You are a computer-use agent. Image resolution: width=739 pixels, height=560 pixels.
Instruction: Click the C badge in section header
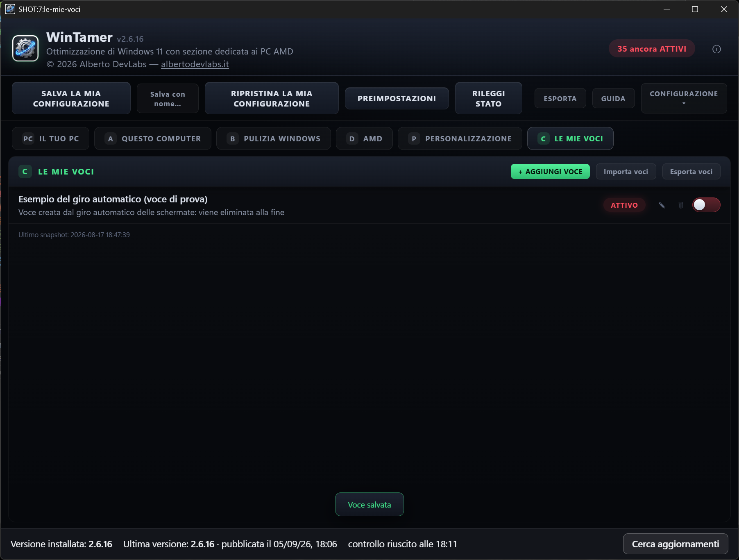click(x=25, y=172)
